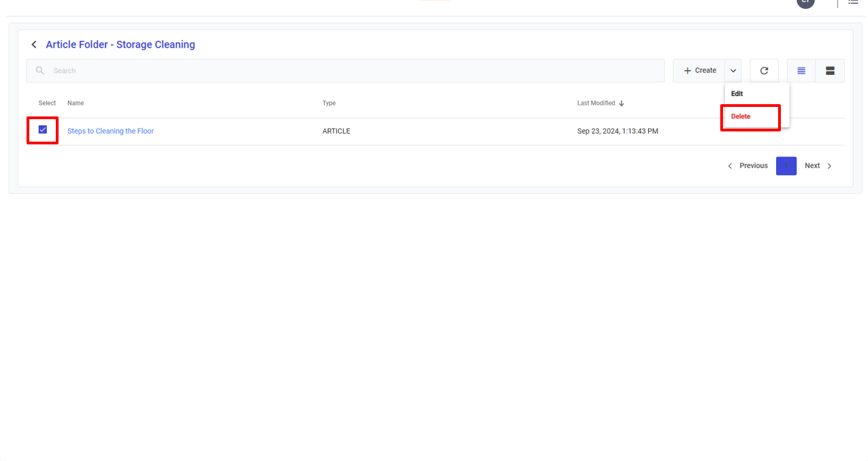Click the Type column header
The image size is (868, 461).
point(329,104)
